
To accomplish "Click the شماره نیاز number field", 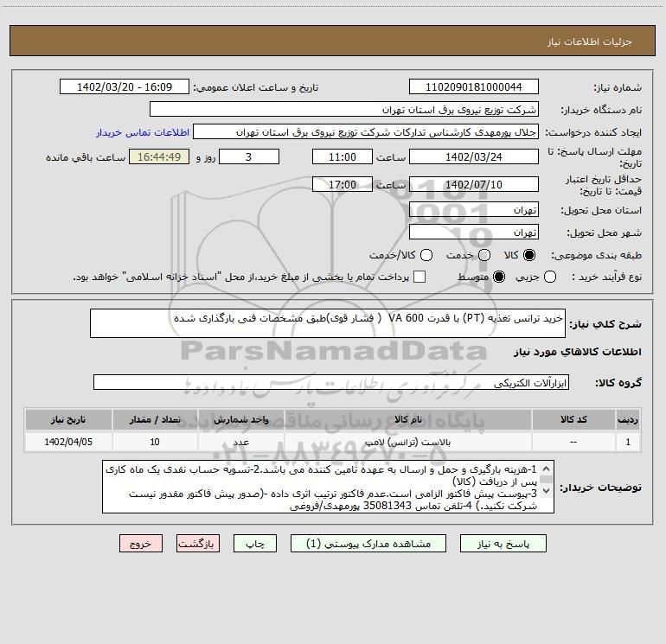I will pos(474,86).
